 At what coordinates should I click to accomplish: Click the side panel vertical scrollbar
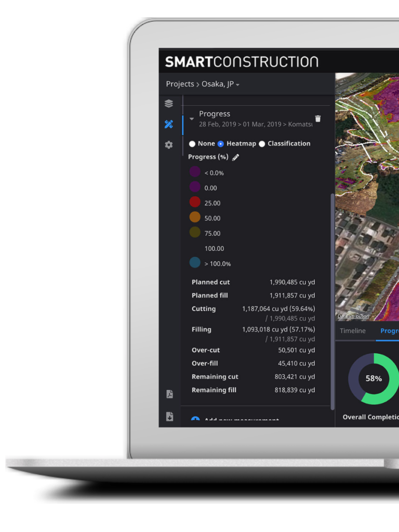click(x=332, y=302)
